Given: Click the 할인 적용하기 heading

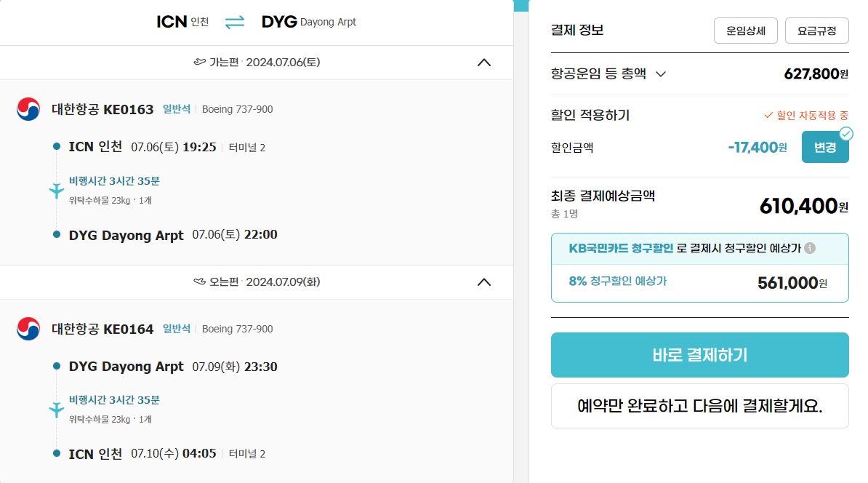Looking at the screenshot, I should click(x=590, y=115).
